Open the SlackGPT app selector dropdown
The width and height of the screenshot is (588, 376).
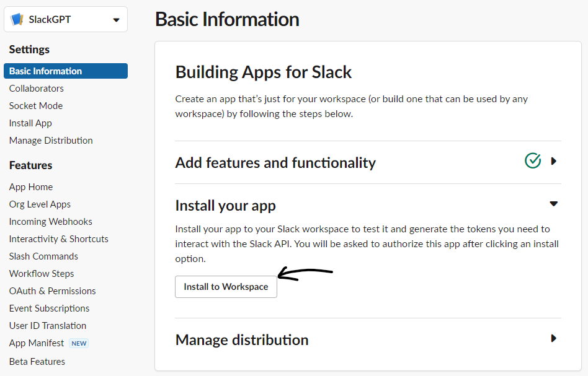(116, 20)
